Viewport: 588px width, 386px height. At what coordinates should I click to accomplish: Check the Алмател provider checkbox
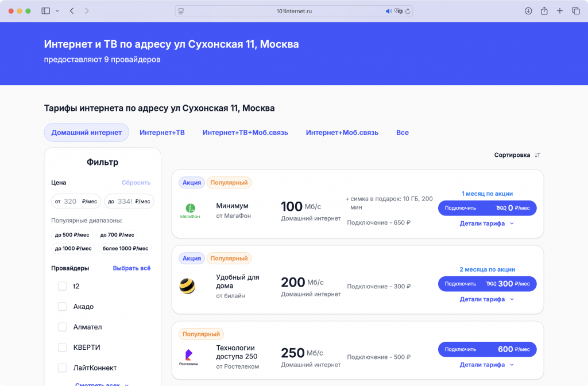coord(62,327)
